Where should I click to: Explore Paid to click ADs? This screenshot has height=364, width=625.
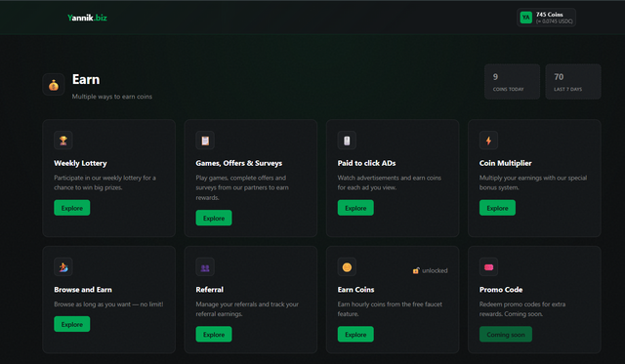click(x=355, y=208)
